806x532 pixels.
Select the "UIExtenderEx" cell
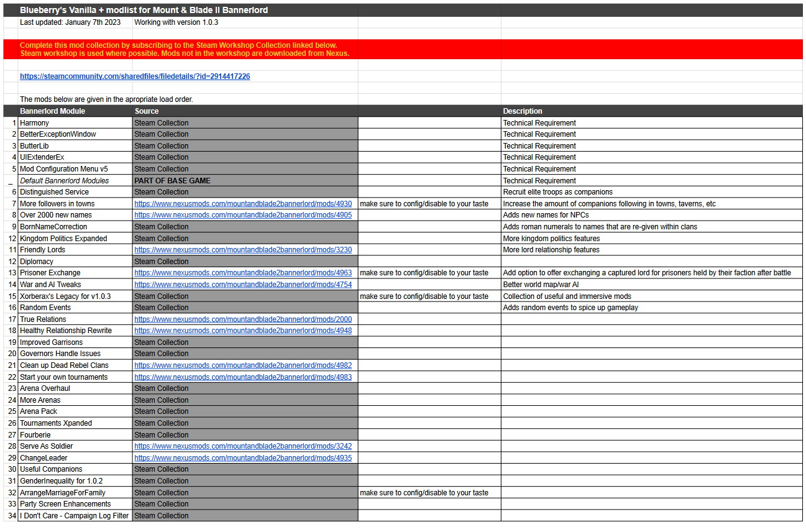click(x=75, y=157)
